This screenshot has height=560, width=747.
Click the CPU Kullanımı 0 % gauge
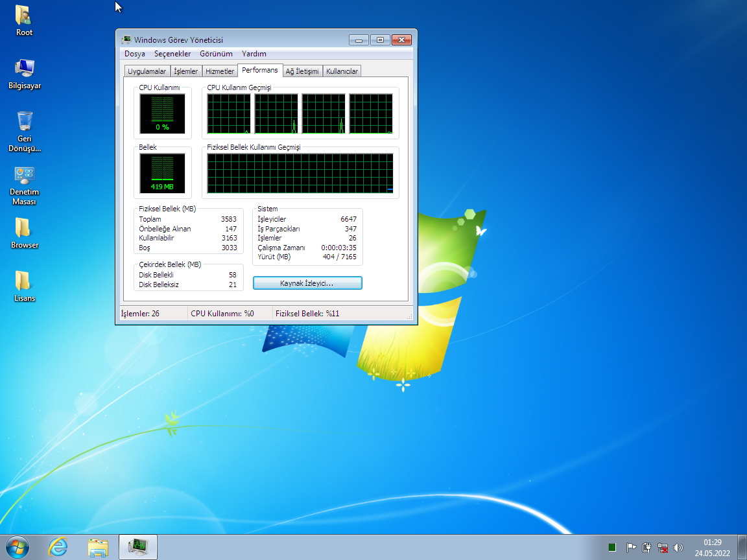pyautogui.click(x=163, y=114)
